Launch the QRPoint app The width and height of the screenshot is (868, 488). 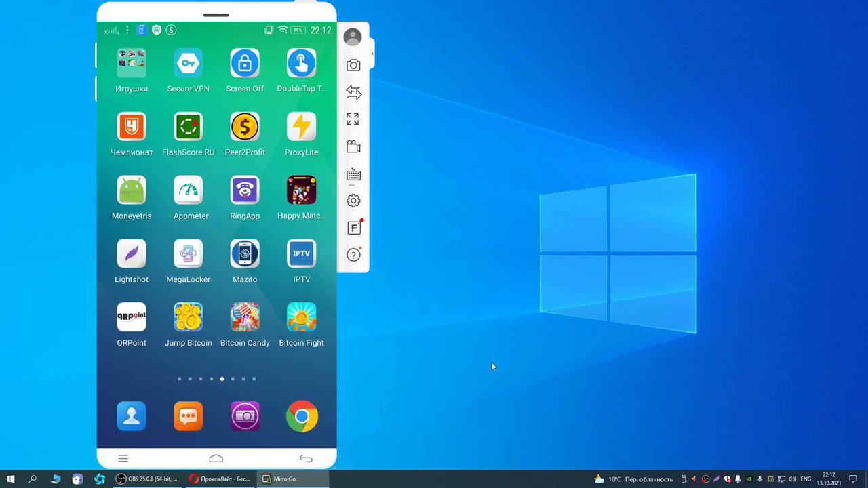[132, 317]
